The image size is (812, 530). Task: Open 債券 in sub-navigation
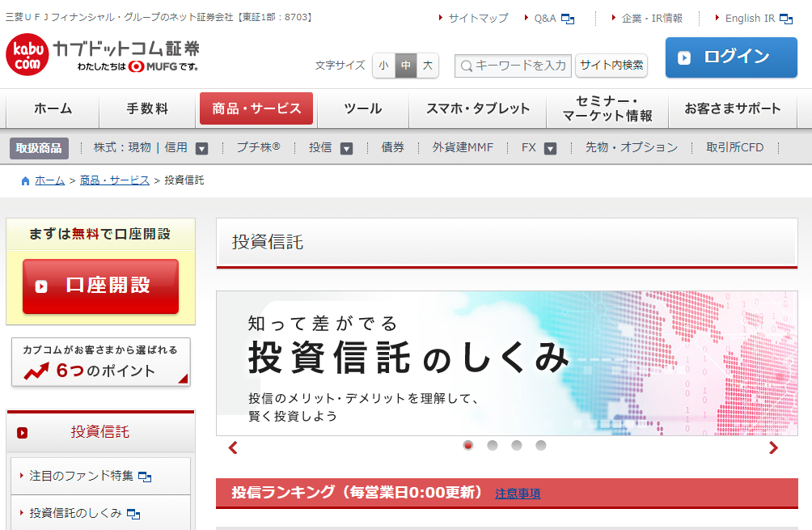392,147
